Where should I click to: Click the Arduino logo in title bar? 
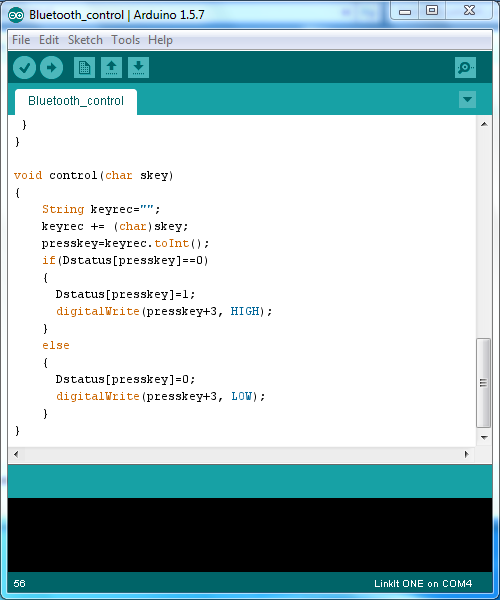tap(16, 15)
